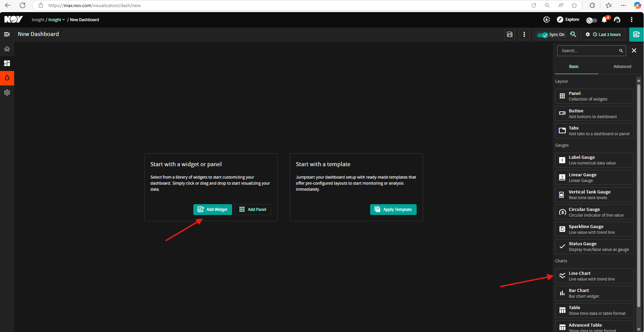
Task: Select the Table widget
Action: tap(594, 310)
